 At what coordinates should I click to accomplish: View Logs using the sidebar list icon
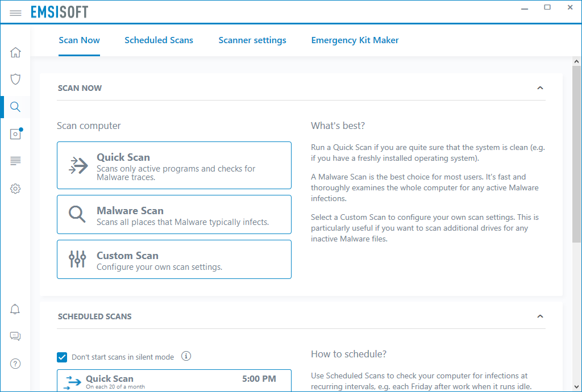click(x=15, y=161)
